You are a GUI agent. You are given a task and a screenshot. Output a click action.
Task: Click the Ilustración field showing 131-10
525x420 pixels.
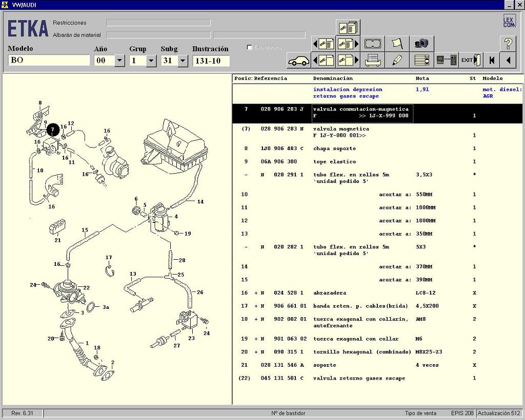(211, 61)
